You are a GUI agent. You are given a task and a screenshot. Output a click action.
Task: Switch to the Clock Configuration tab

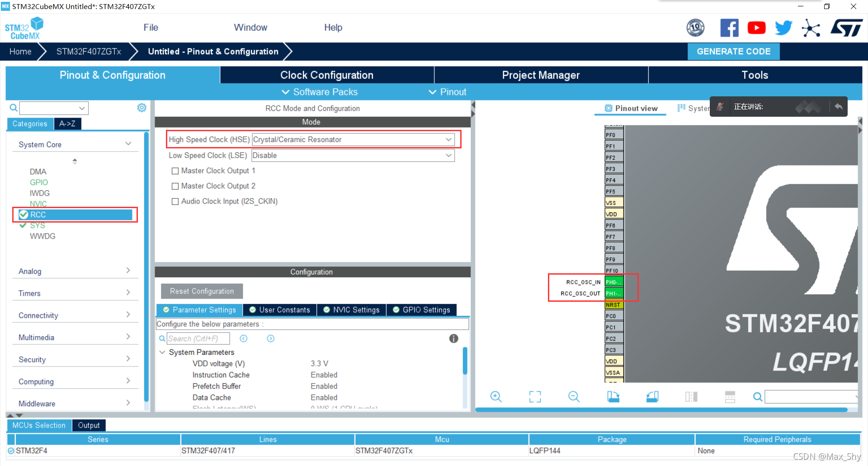point(327,75)
